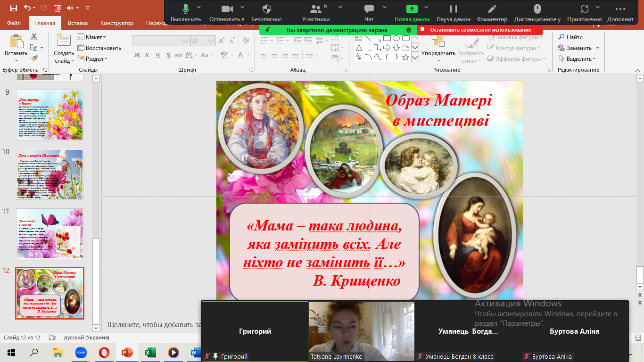Viewport: 644px width, 362px height.
Task: Select the triangle shape in shapes gallery
Action: tap(359, 48)
